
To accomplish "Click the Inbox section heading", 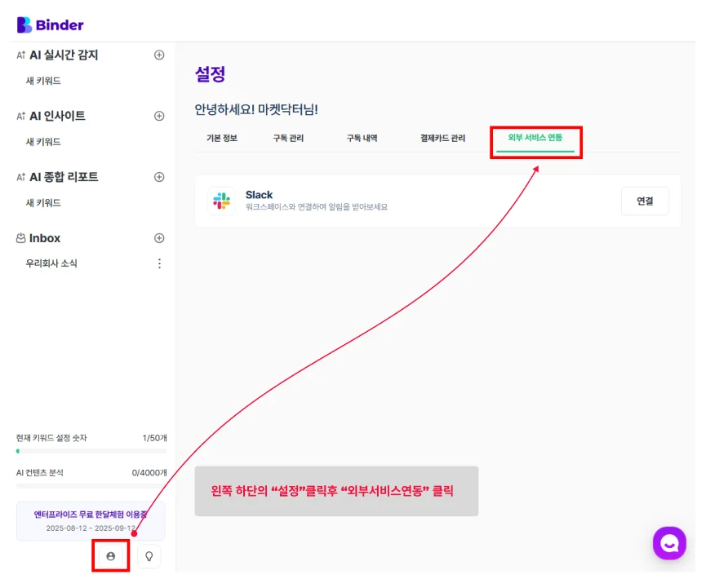I will [x=45, y=238].
